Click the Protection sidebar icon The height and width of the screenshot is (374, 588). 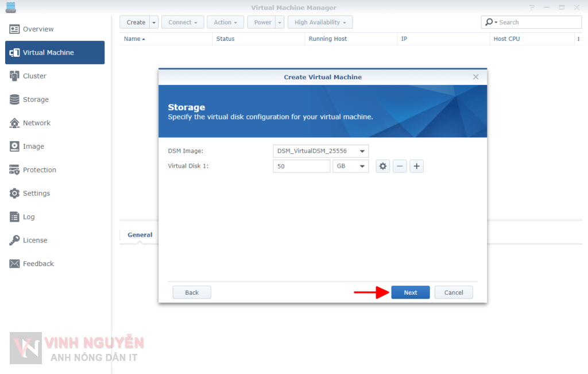pyautogui.click(x=14, y=170)
